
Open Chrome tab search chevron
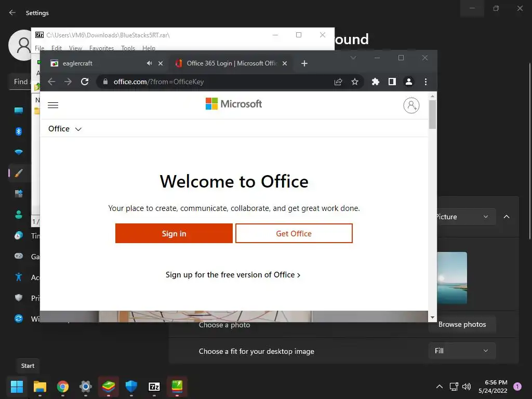click(353, 58)
